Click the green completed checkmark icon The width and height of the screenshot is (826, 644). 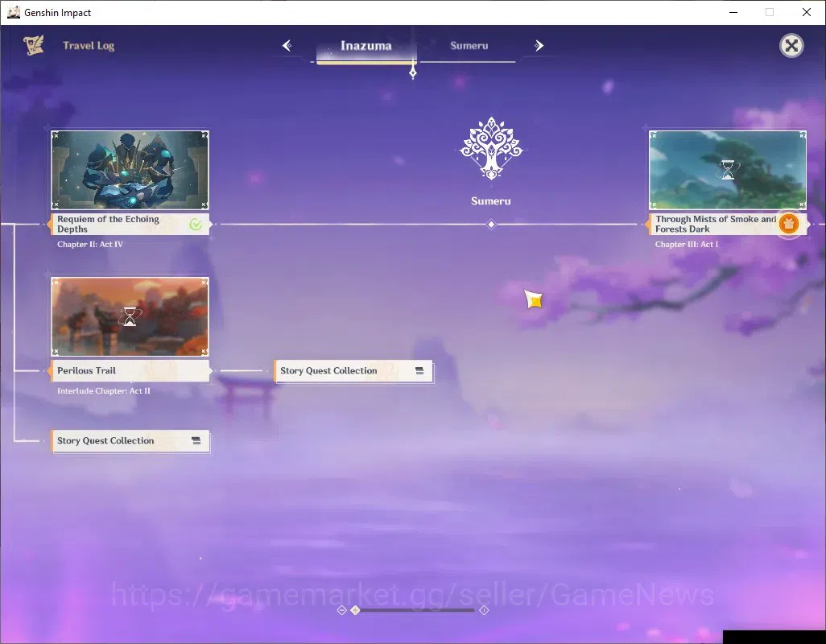click(196, 225)
